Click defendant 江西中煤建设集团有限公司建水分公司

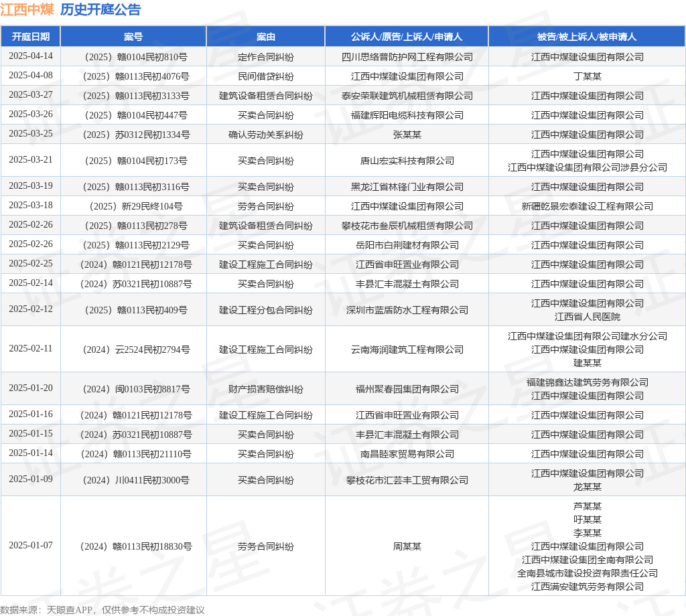(587, 336)
